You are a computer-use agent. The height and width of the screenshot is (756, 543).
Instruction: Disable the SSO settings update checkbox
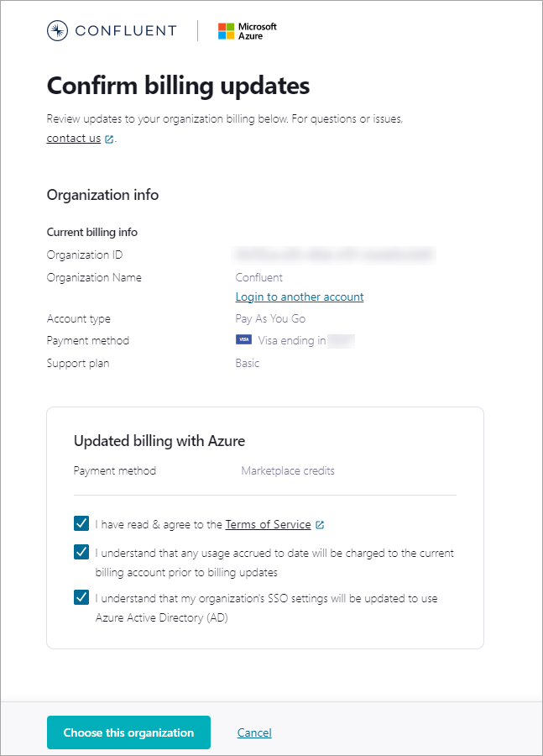(81, 597)
